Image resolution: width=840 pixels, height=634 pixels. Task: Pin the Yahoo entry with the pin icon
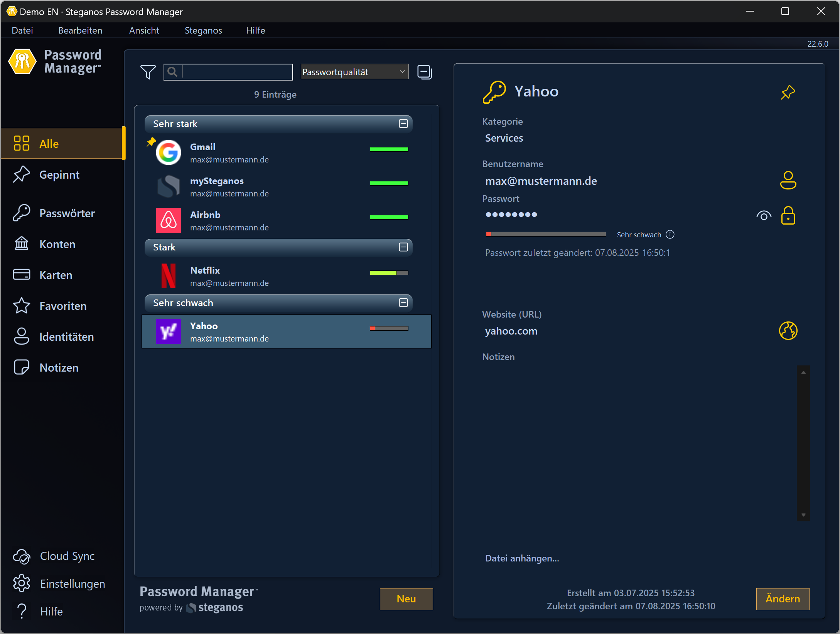[788, 92]
